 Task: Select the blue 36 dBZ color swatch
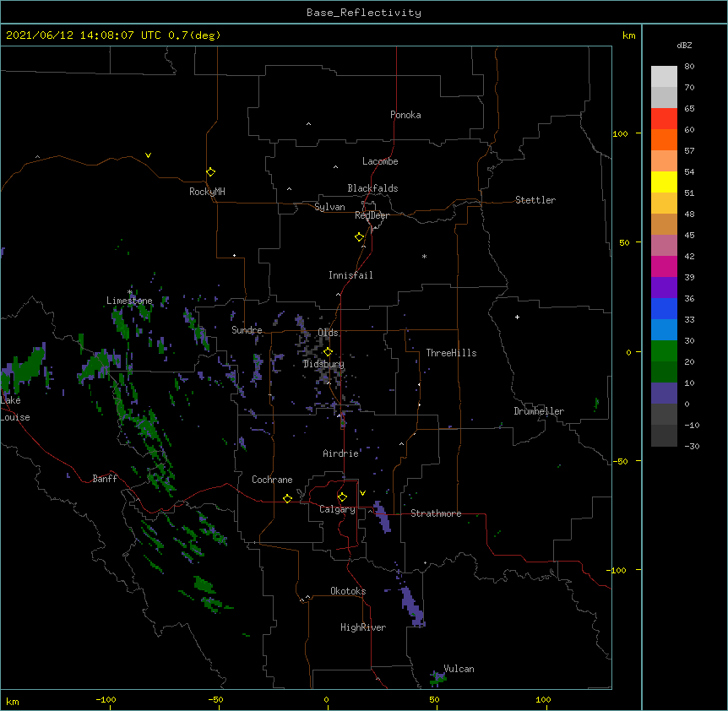click(664, 308)
